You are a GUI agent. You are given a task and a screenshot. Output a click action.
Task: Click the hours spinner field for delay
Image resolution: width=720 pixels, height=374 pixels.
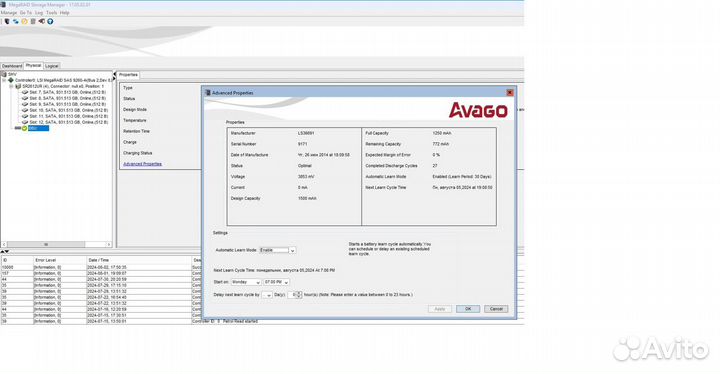click(x=295, y=295)
